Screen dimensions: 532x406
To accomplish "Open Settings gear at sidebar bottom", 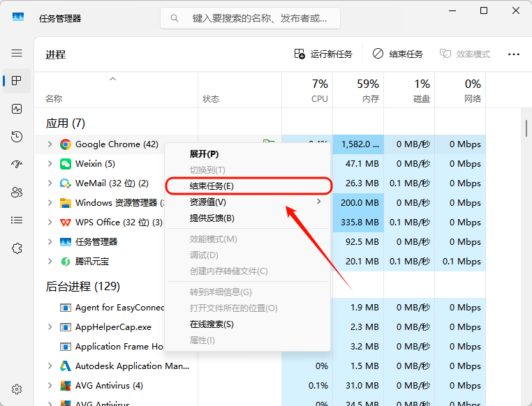I will 17,389.
